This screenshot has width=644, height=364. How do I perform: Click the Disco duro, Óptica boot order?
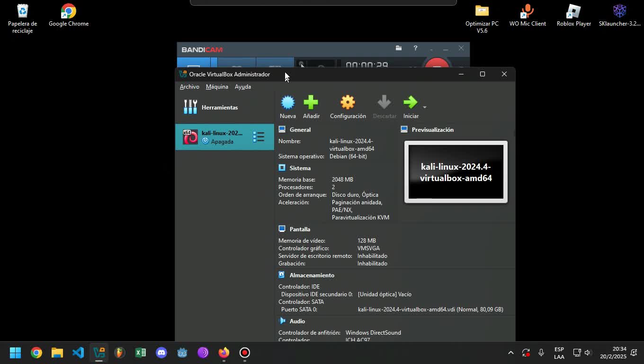(355, 195)
